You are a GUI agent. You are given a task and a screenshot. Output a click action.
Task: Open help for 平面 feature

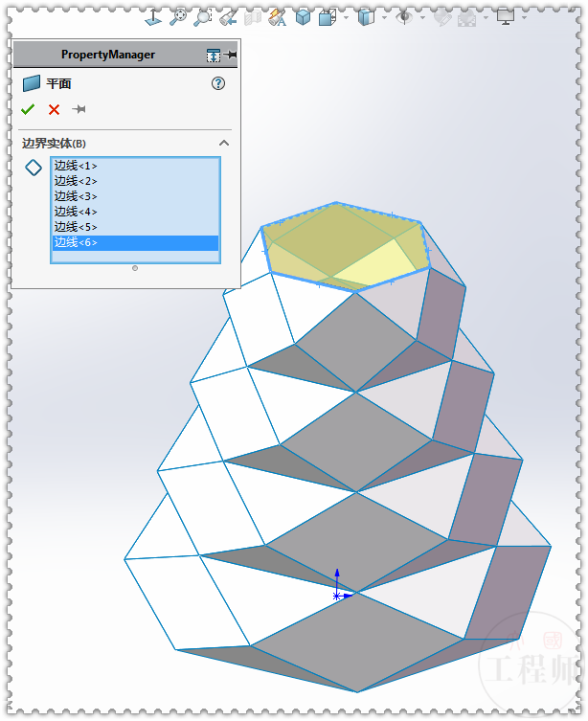pos(218,83)
